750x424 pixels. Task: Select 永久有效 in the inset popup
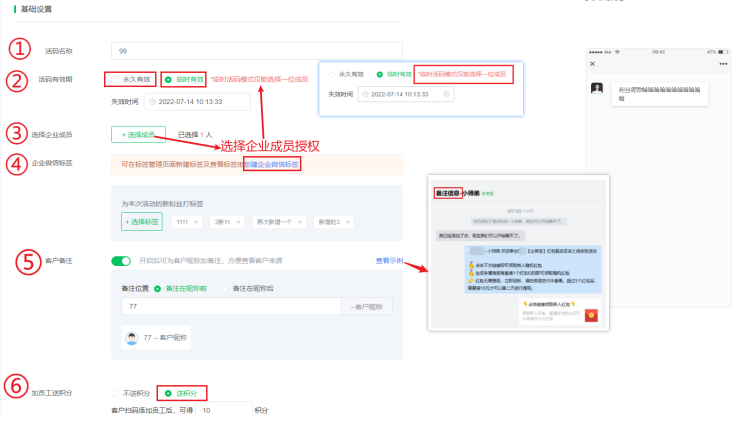[331, 74]
